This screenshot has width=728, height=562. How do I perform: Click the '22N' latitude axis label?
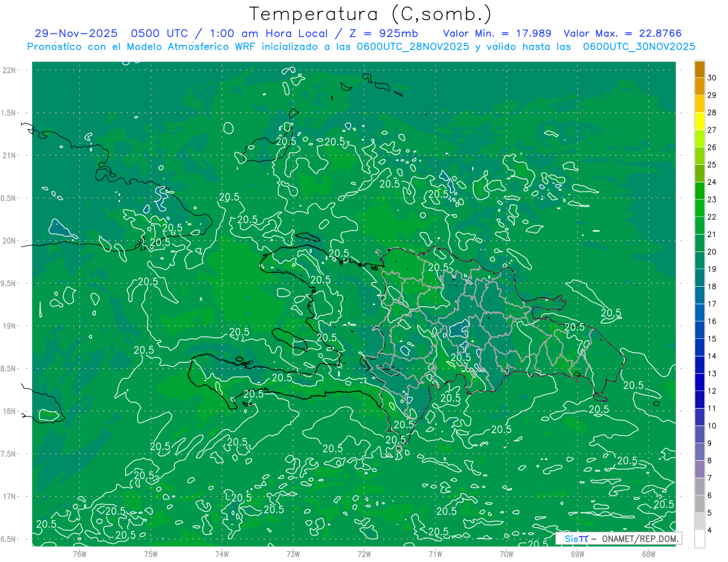point(10,70)
